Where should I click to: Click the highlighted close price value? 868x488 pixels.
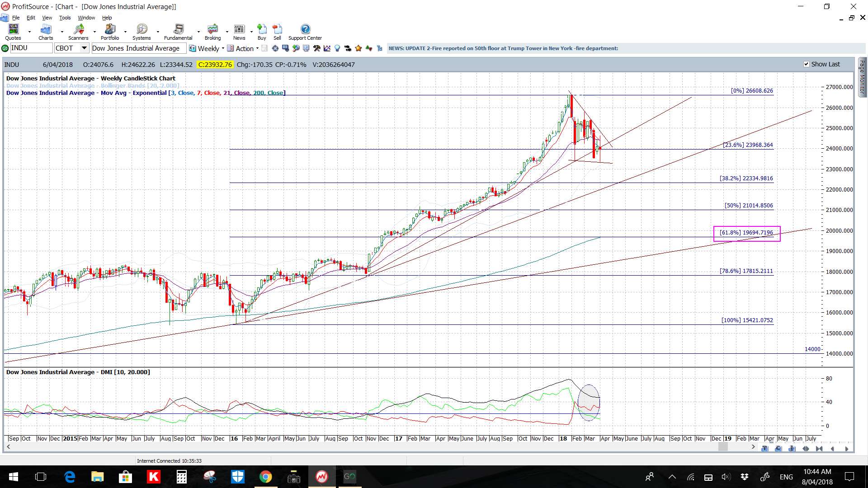215,65
